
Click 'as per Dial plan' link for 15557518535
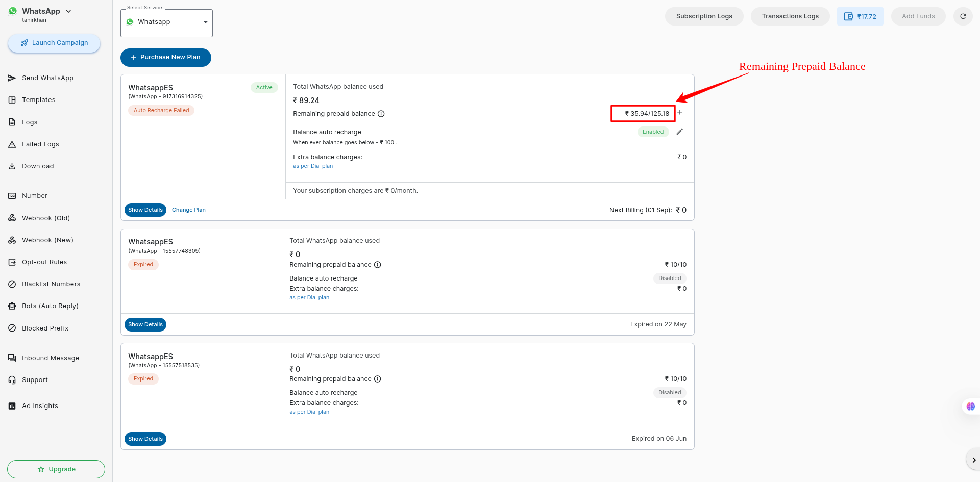click(x=309, y=412)
